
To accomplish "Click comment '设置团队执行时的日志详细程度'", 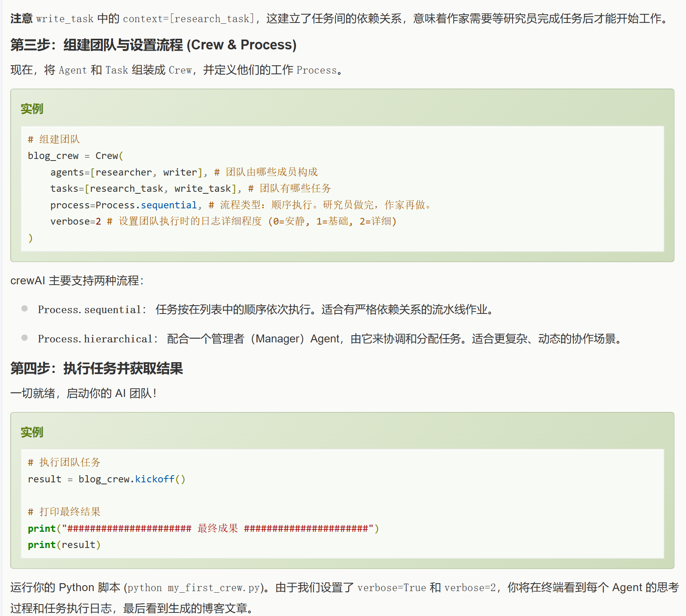I will coord(190,221).
